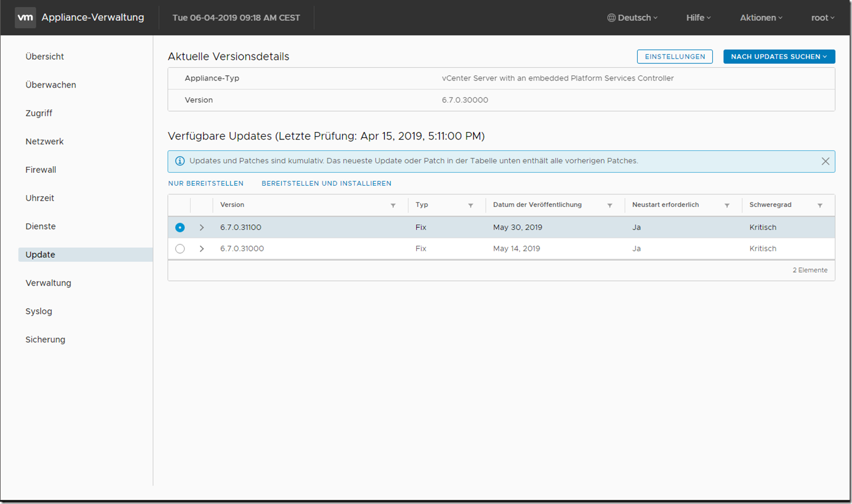This screenshot has width=852, height=504.
Task: Select Update in sidebar
Action: [x=85, y=255]
